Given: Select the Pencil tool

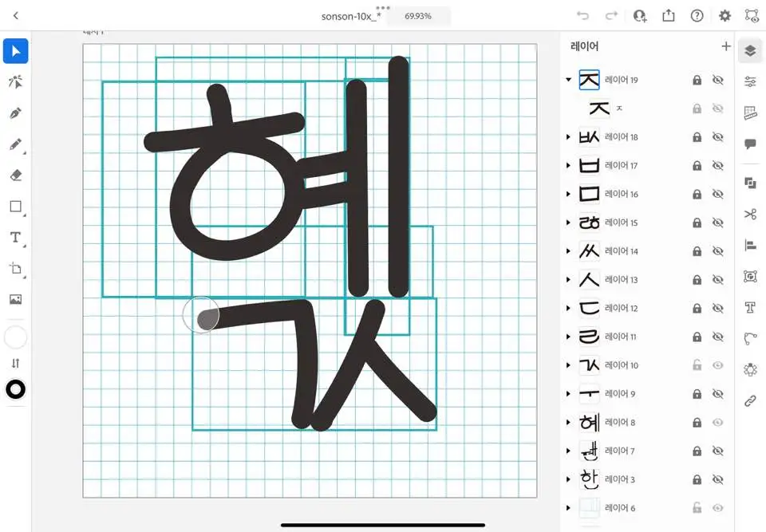Looking at the screenshot, I should point(16,144).
